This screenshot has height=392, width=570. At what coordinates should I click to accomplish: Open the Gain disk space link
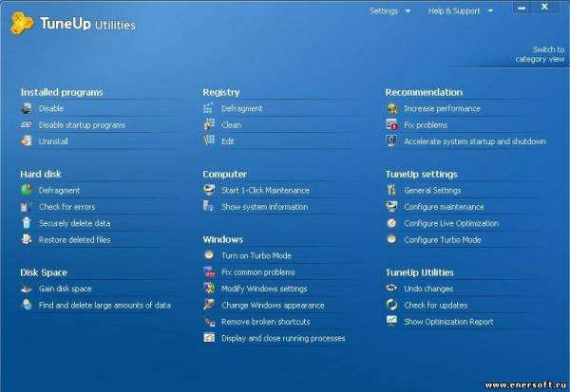click(65, 289)
